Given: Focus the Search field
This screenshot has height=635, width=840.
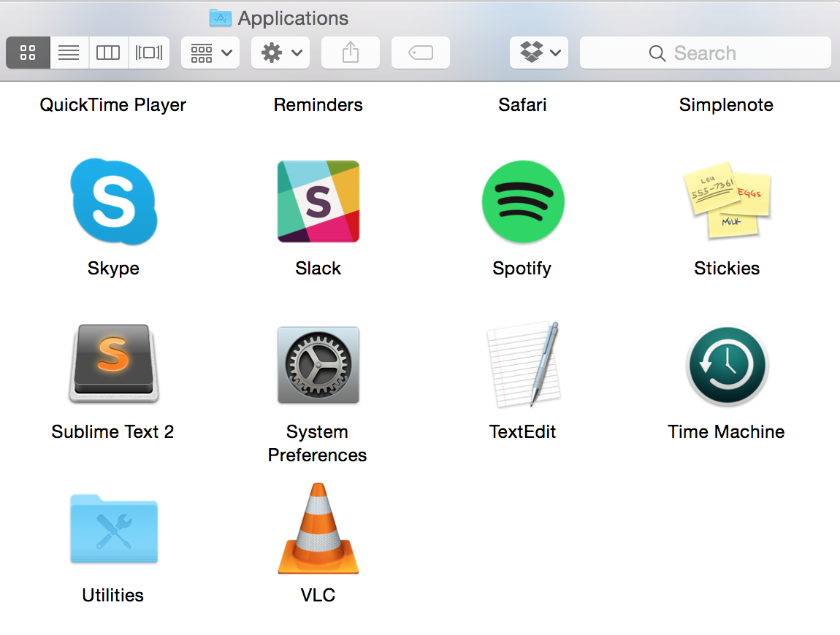Looking at the screenshot, I should click(x=706, y=53).
